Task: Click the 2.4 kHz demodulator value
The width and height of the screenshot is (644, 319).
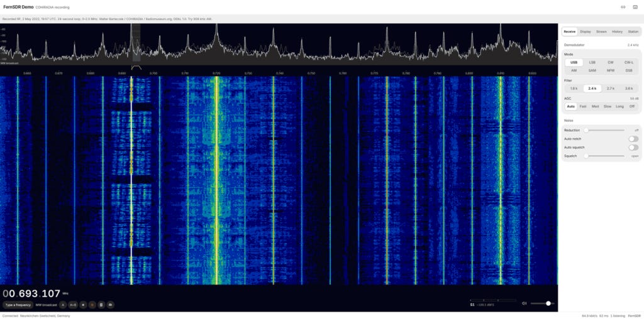Action: pos(633,45)
